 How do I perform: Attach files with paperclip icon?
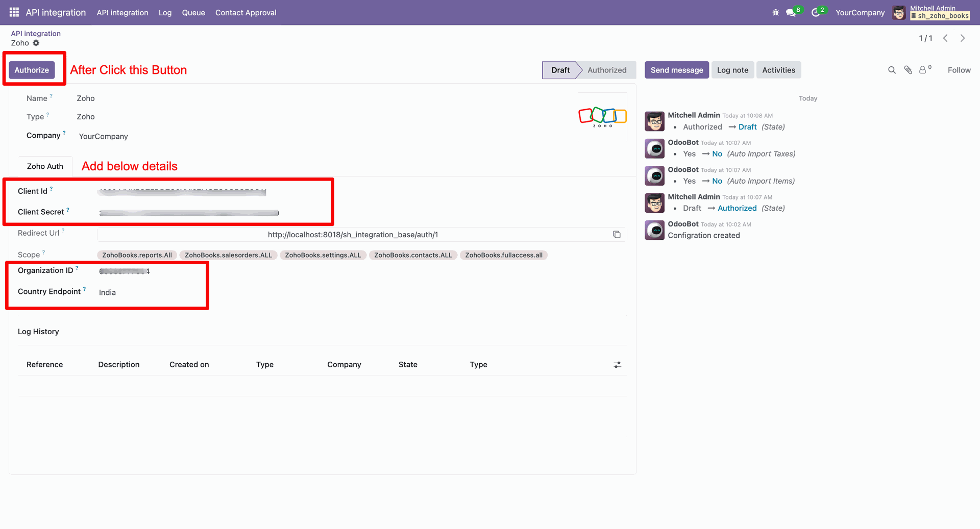[908, 70]
